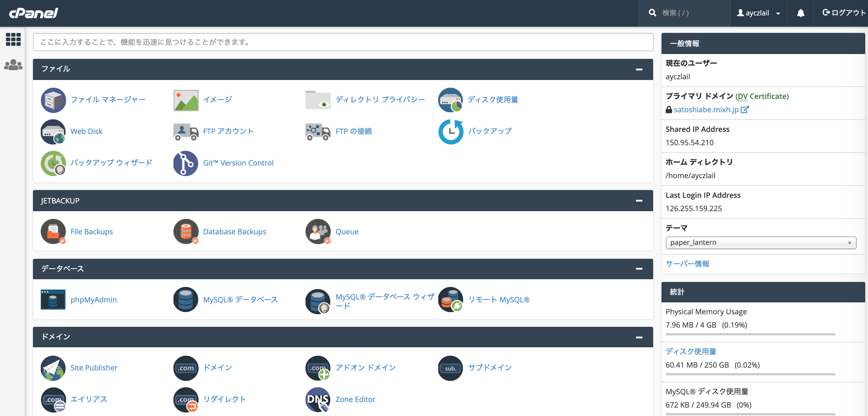Open the User Manager sidebar icon
Viewport: 868px width, 416px height.
tap(13, 65)
